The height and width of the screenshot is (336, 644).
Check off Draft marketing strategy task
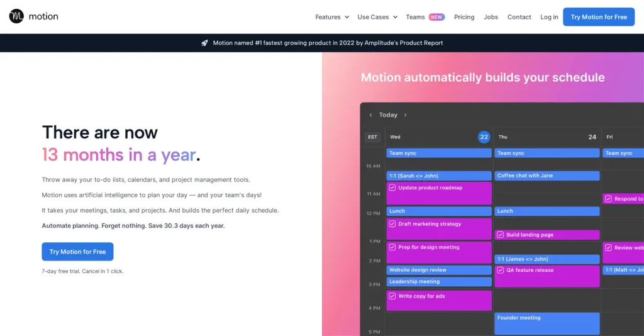tap(392, 224)
